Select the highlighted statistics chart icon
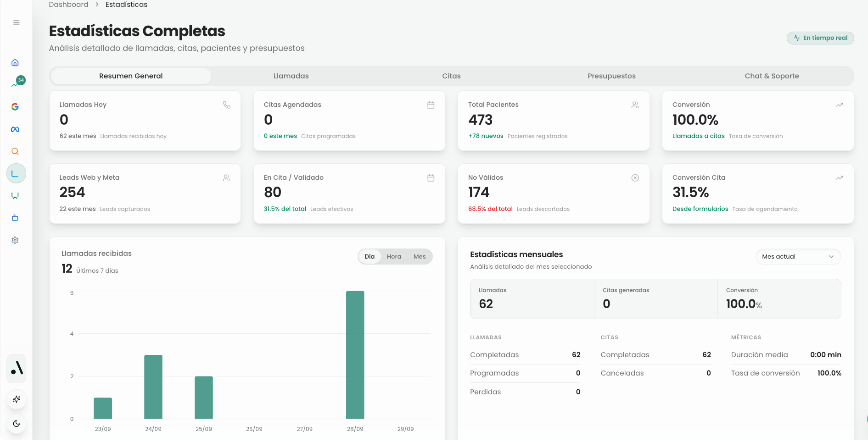The width and height of the screenshot is (868, 442). pos(16,174)
